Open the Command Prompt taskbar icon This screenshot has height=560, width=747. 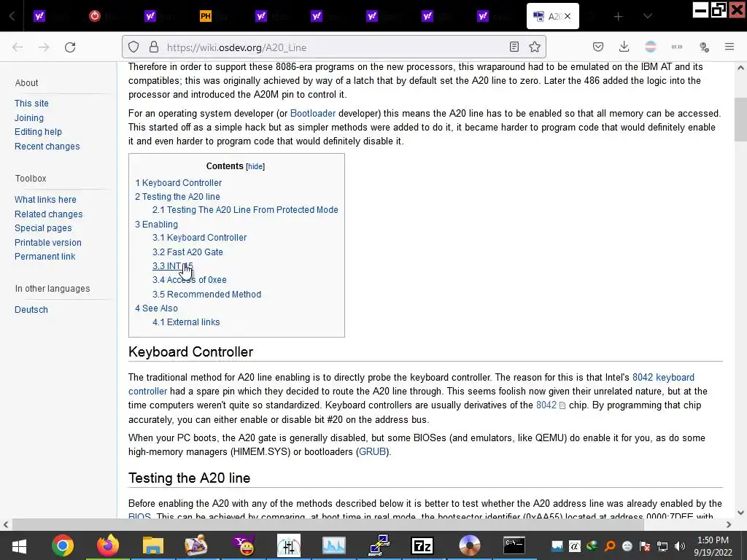point(514,545)
